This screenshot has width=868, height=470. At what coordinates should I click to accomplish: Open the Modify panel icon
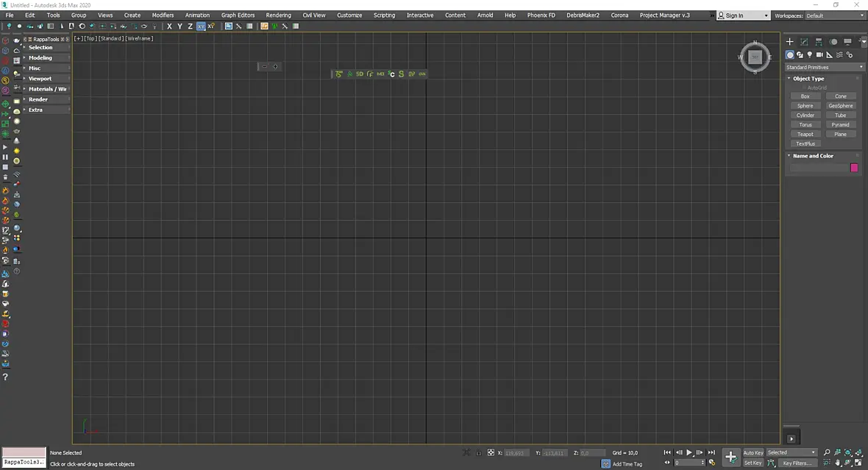804,41
